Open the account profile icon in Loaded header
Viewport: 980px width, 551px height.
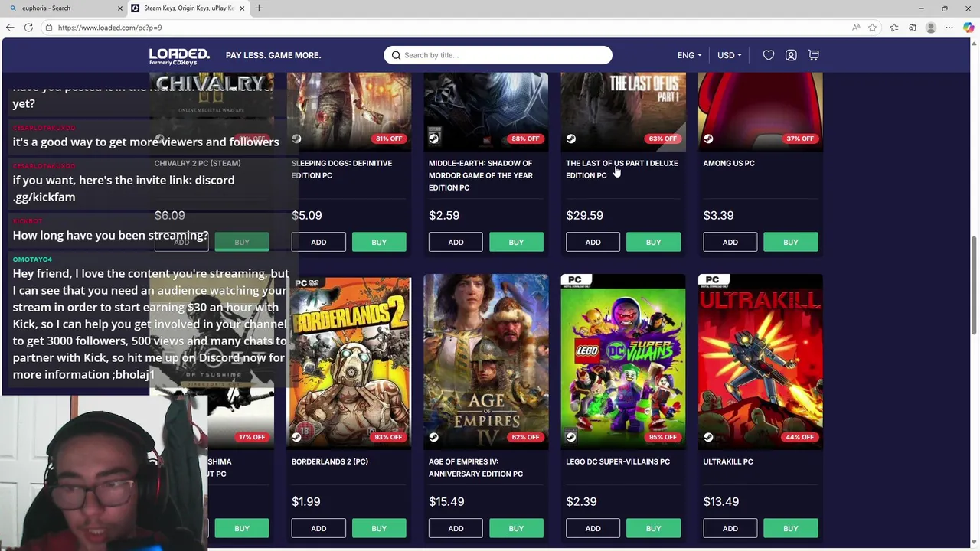click(791, 55)
